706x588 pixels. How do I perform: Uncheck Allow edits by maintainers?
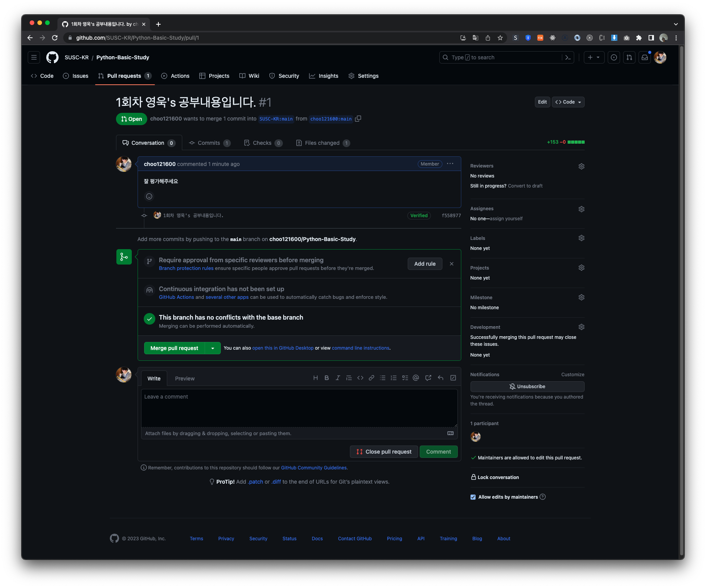[x=473, y=497]
